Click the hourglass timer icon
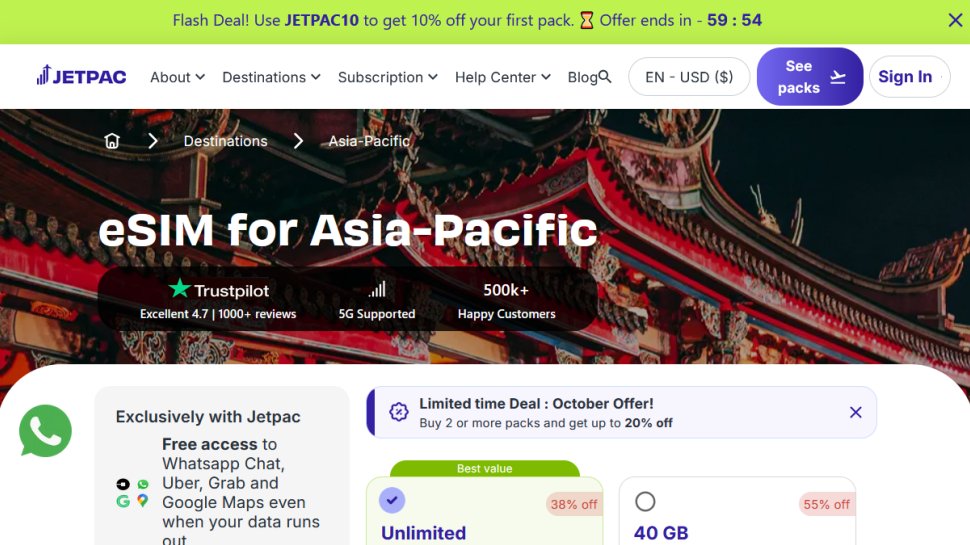970x545 pixels. coord(586,20)
